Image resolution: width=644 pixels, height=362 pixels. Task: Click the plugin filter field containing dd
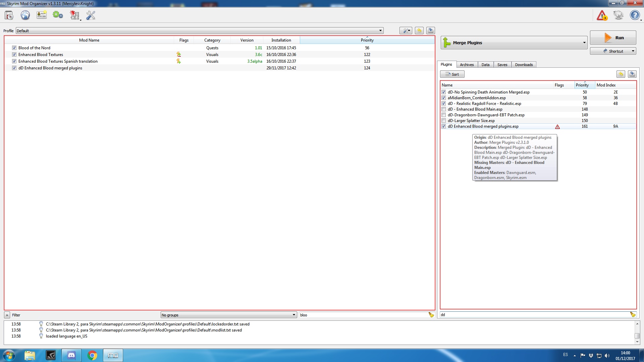(533, 315)
